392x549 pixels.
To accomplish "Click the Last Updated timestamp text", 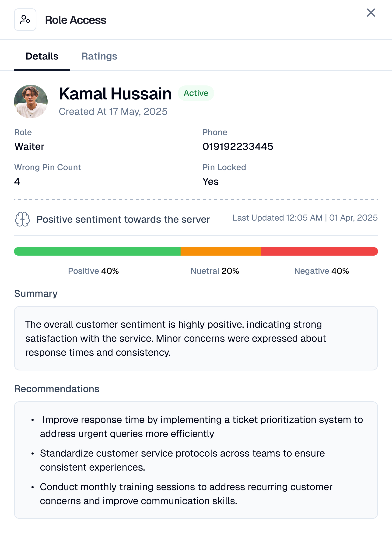I will (305, 218).
